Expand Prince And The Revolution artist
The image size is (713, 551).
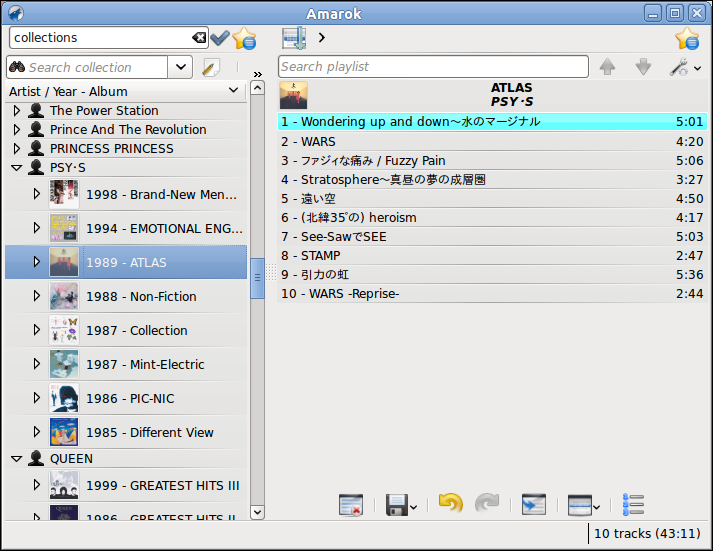(17, 130)
